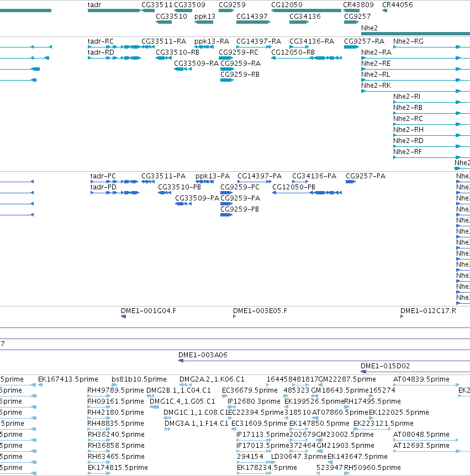Open the CG33511-PA protein label
470x476 pixels.
point(163,176)
